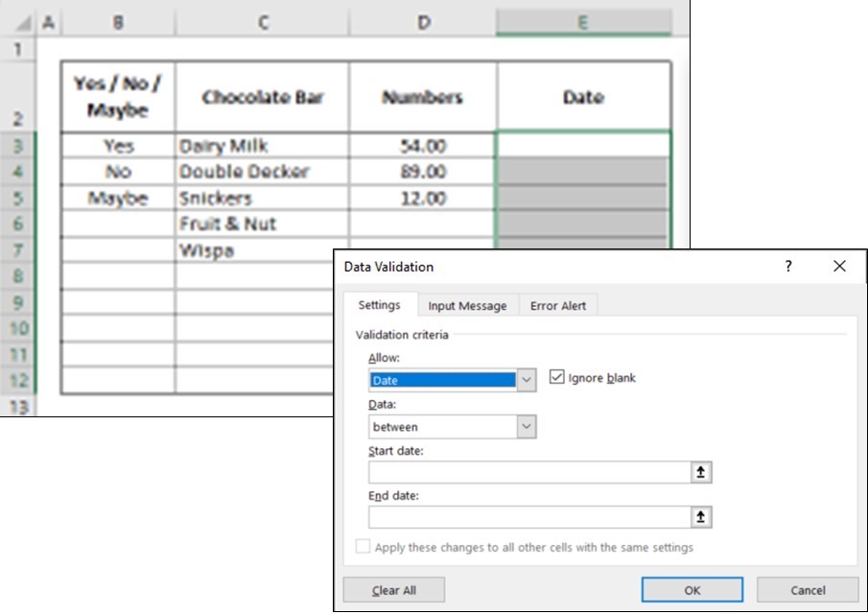The width and height of the screenshot is (868, 614).
Task: Select the Settings tab
Action: click(379, 306)
